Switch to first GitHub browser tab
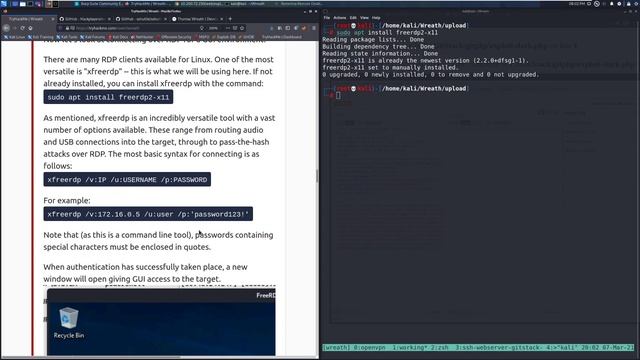 (x=85, y=19)
